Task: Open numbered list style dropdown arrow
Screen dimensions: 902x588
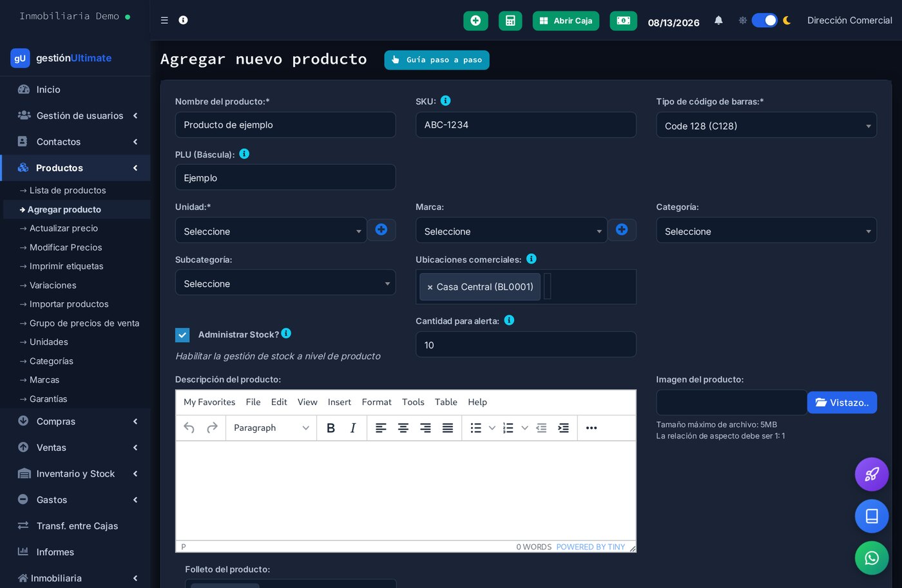Action: point(524,428)
